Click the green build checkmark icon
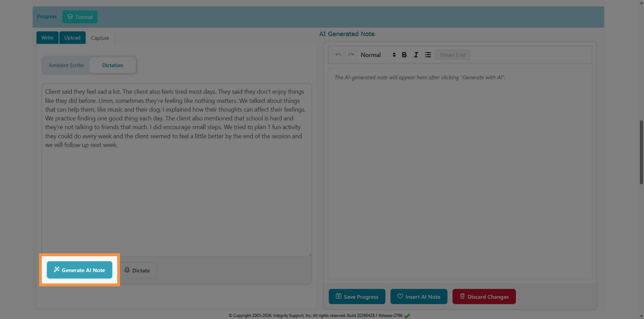Screen dimensions: 644x319 point(407,316)
